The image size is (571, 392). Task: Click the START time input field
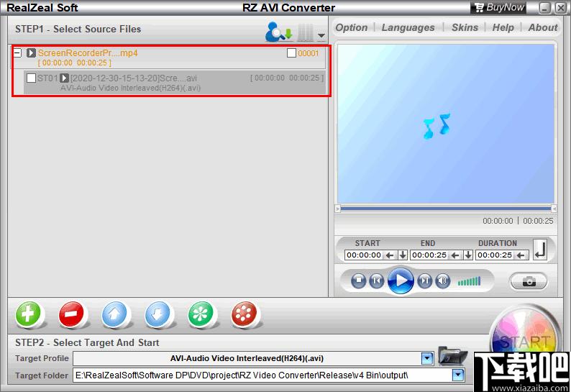pos(364,255)
